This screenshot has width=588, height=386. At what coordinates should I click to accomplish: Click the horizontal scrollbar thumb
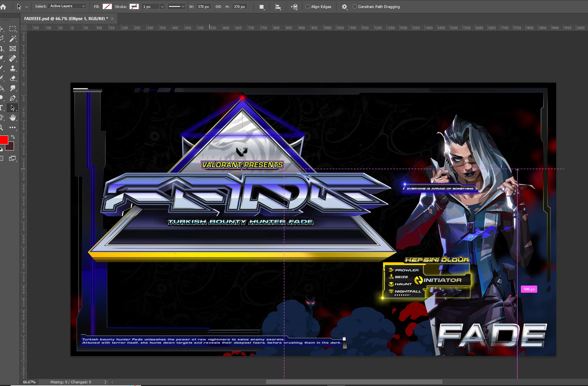[x=354, y=382]
